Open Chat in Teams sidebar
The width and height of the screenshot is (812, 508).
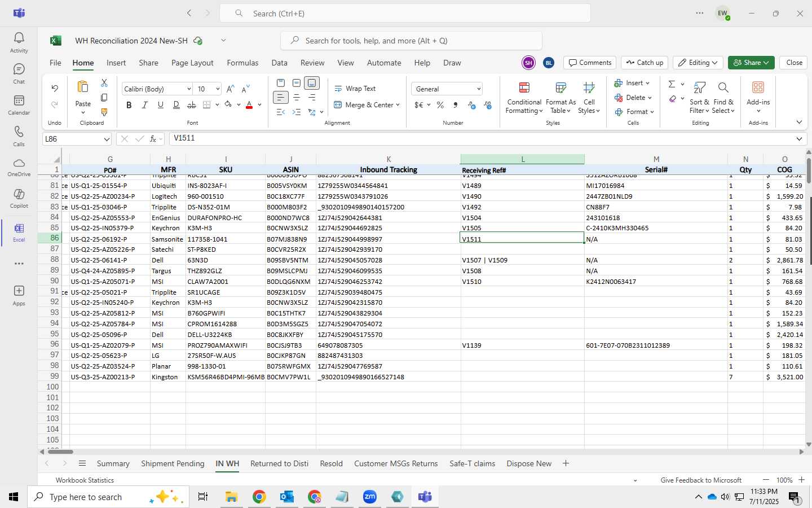pyautogui.click(x=19, y=73)
